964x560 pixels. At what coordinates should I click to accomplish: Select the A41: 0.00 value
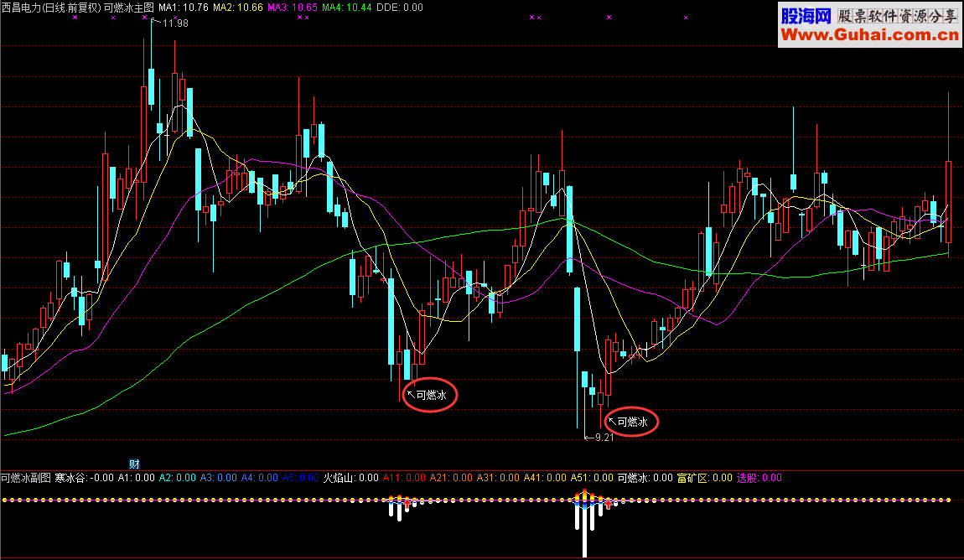545,478
